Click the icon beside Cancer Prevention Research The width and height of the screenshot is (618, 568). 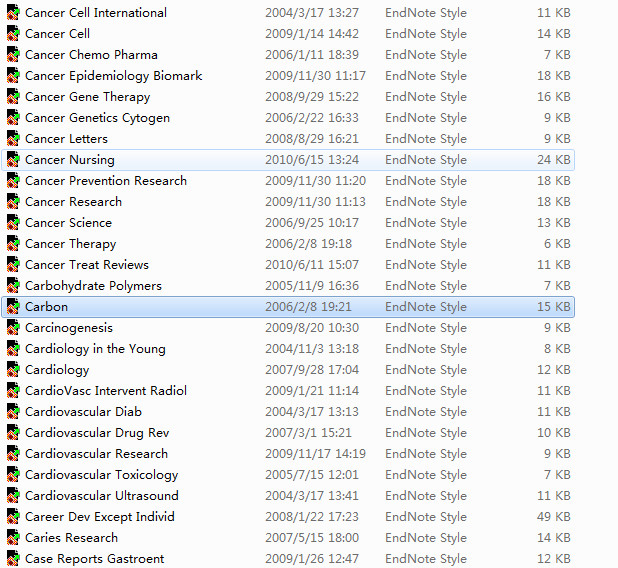(13, 181)
